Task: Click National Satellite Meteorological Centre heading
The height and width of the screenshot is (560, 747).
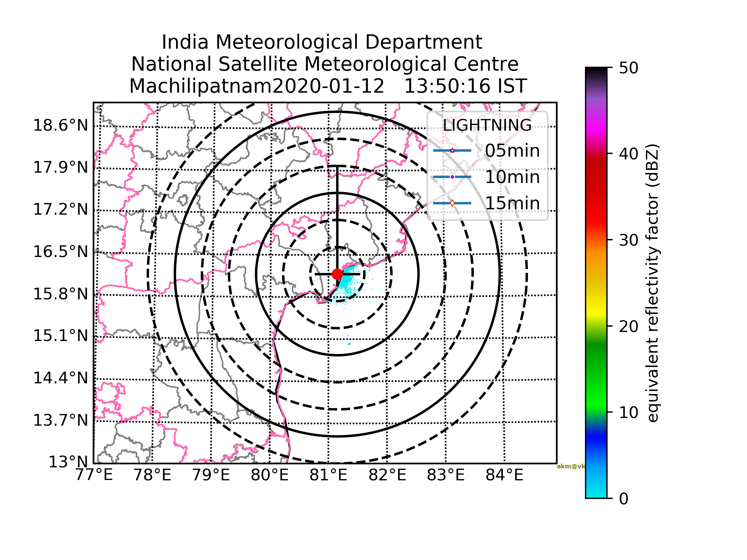Action: 324,64
